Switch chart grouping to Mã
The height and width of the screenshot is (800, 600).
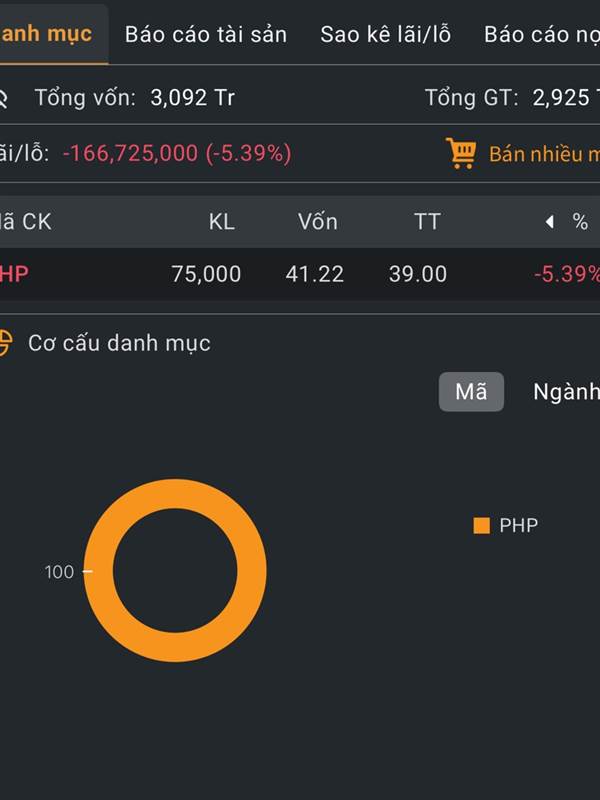click(471, 392)
